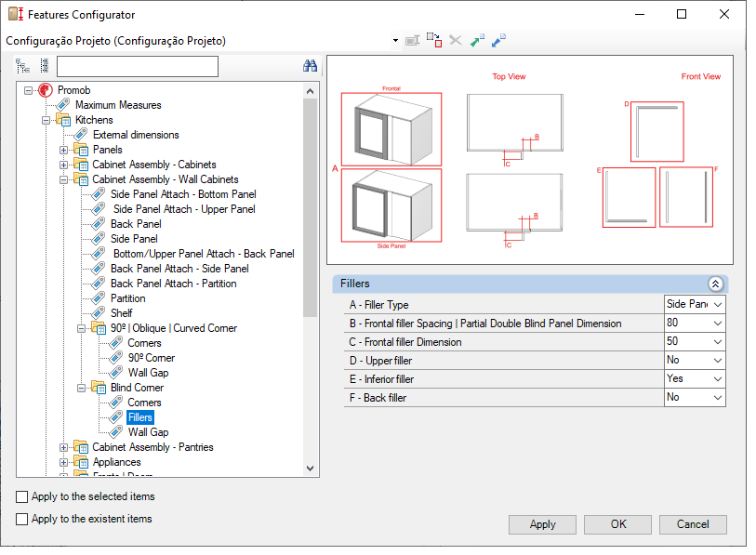
Task: Click the duplicate configuration toolbar icon
Action: coord(434,41)
